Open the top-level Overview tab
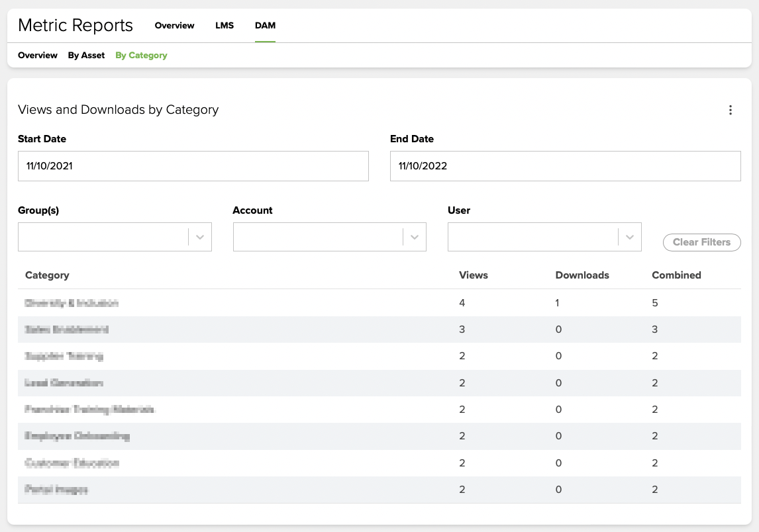759x532 pixels. [174, 26]
